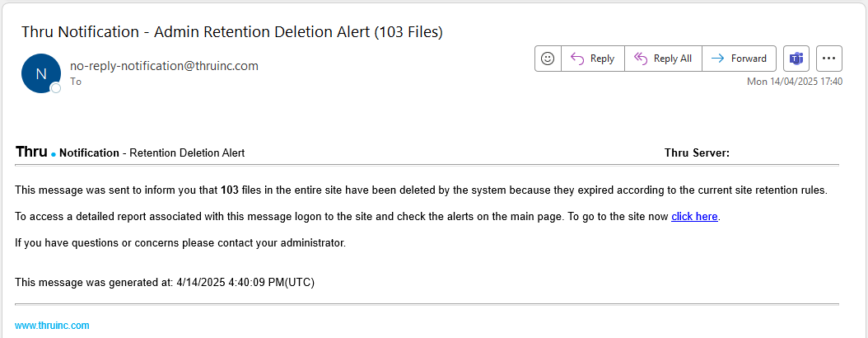Follow the 'click here' site link

(x=694, y=217)
